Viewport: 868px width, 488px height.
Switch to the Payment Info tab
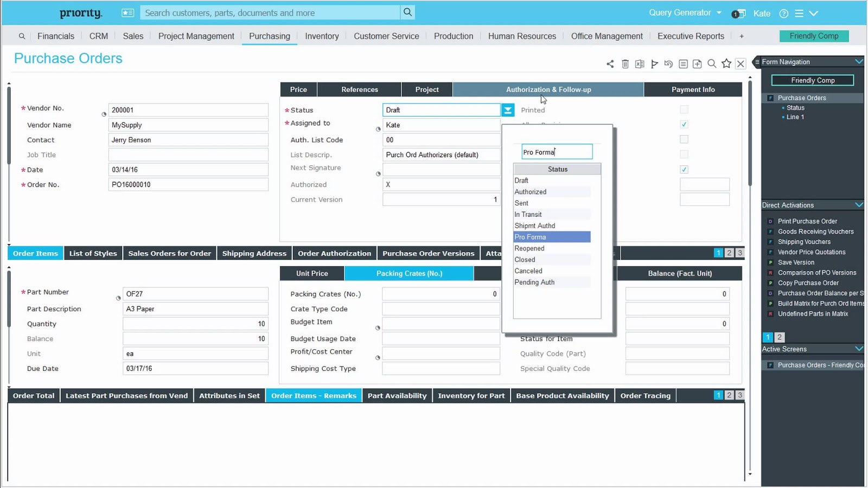point(693,89)
